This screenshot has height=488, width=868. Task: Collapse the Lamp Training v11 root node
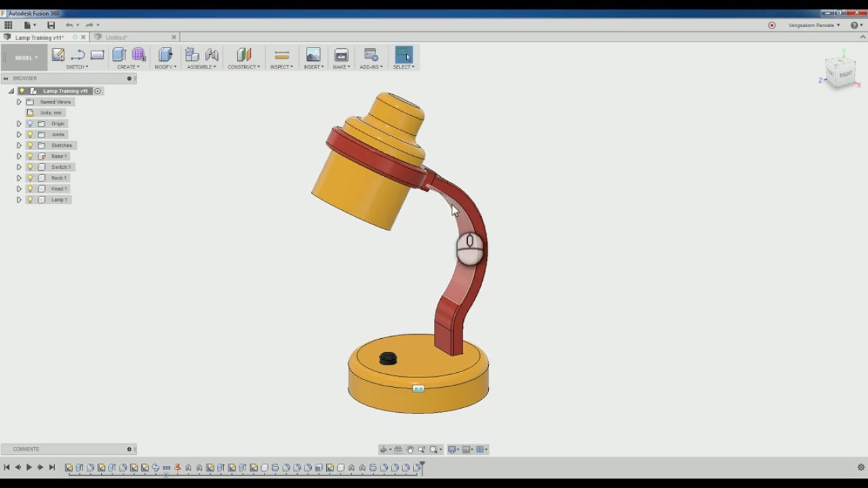(11, 91)
